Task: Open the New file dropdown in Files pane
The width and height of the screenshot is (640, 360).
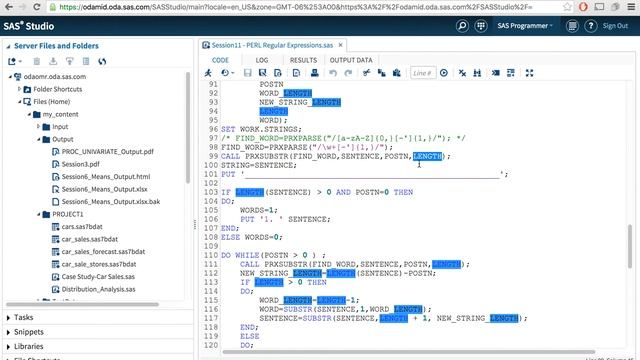Action: point(15,61)
